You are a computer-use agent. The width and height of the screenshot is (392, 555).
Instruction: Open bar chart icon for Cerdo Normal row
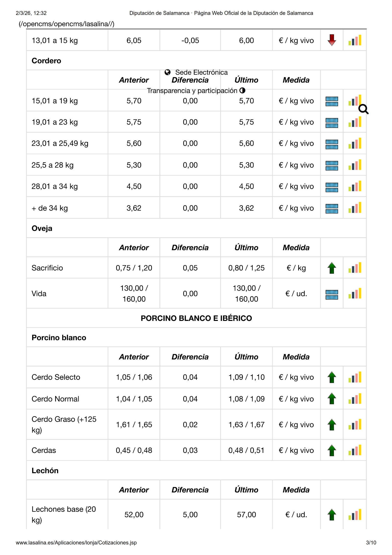(x=355, y=399)
